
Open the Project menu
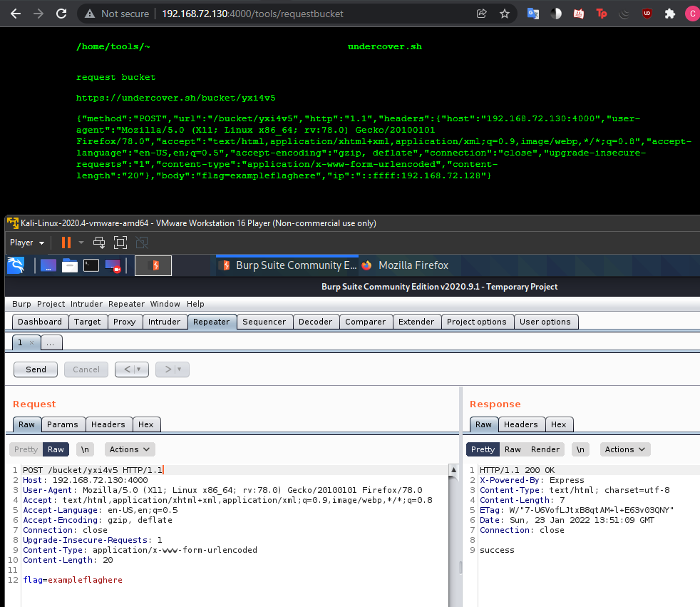coord(51,304)
